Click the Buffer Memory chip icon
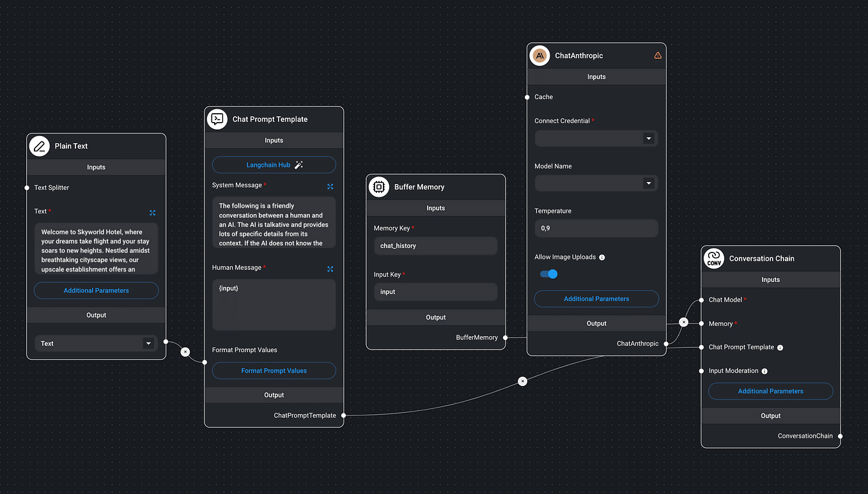This screenshot has width=868, height=494. coord(379,187)
